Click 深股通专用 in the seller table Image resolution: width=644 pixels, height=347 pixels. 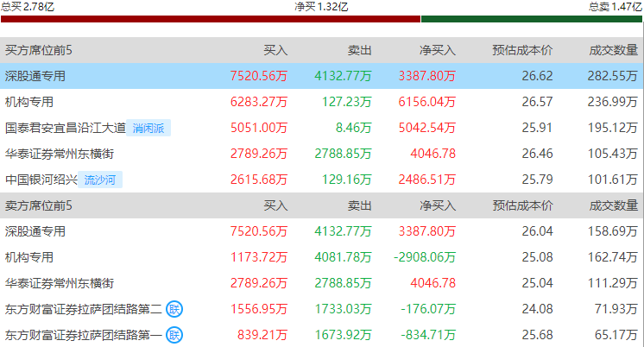35,231
